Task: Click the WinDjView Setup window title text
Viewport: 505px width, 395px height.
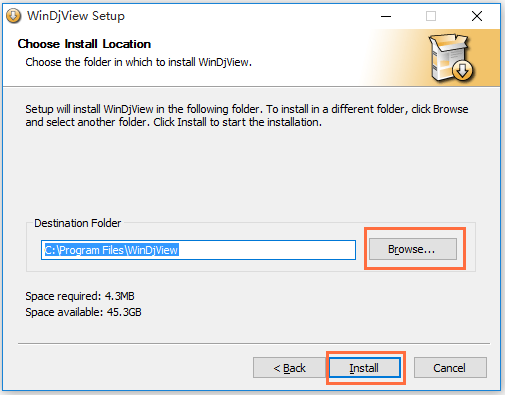Action: (x=76, y=16)
